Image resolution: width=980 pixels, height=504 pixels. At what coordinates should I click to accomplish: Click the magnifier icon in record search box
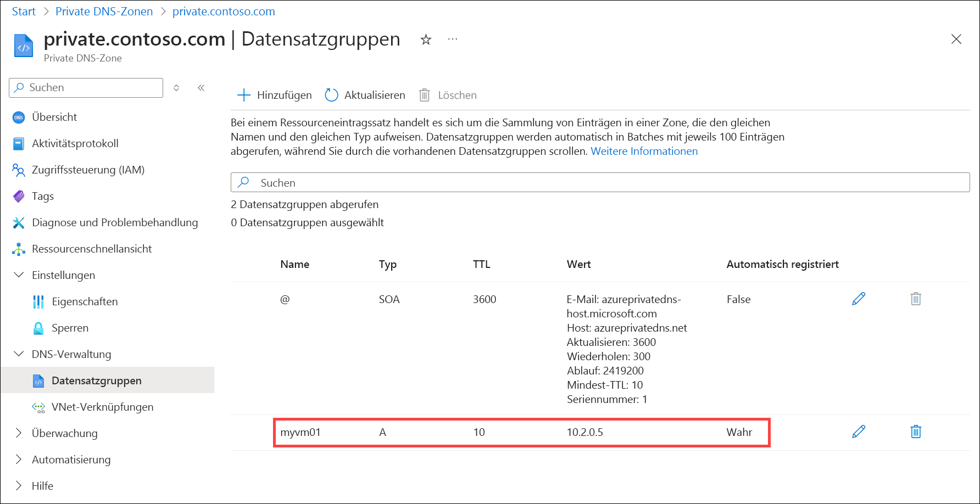click(244, 182)
